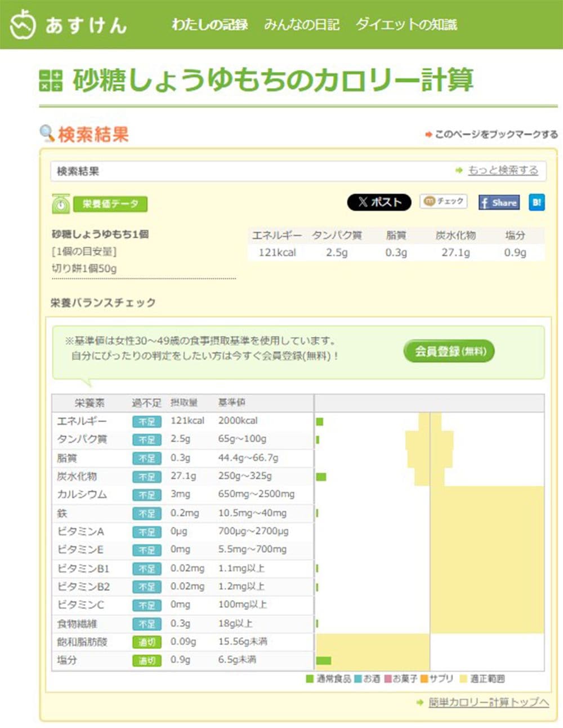Viewport: 563px width, 728px height.
Task: Click the magnifying glass 検索結果 icon
Action: coord(47,134)
